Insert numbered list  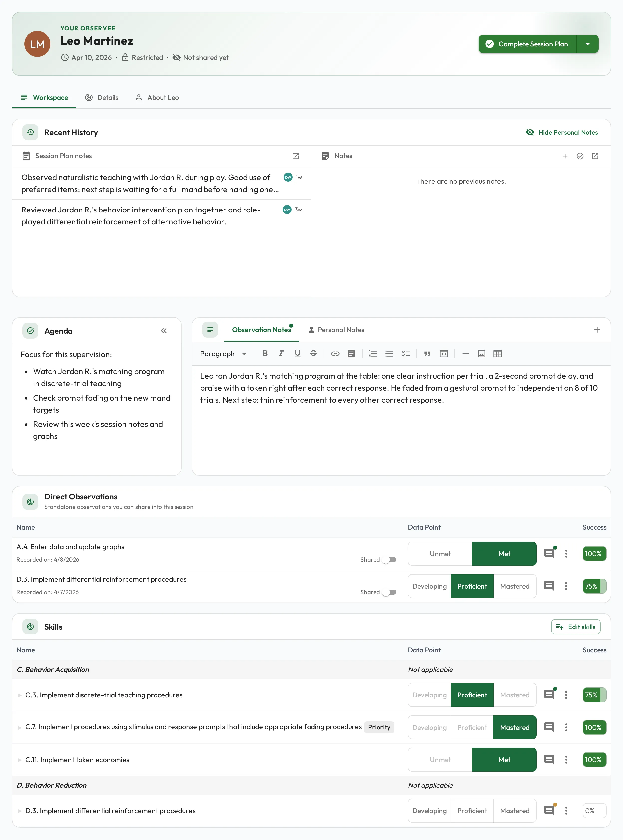(x=373, y=353)
